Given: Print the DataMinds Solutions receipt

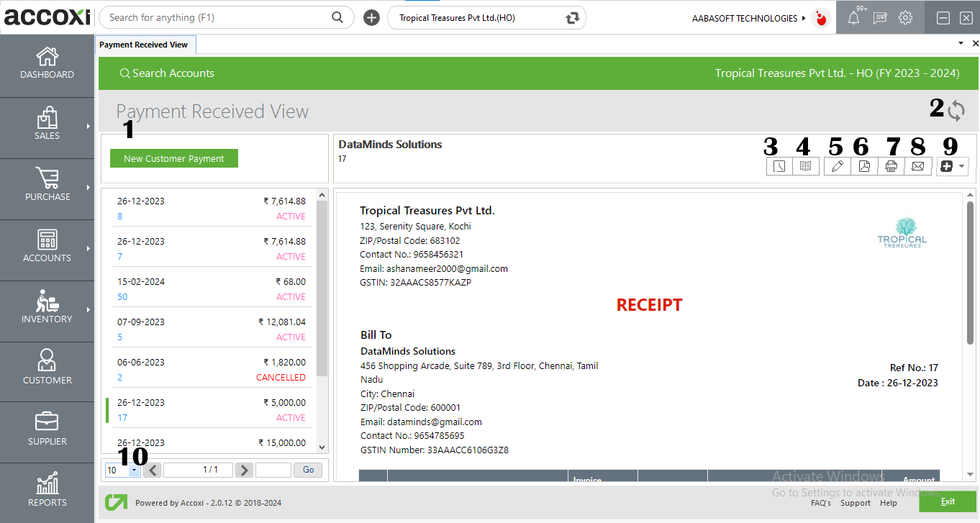Looking at the screenshot, I should point(891,166).
